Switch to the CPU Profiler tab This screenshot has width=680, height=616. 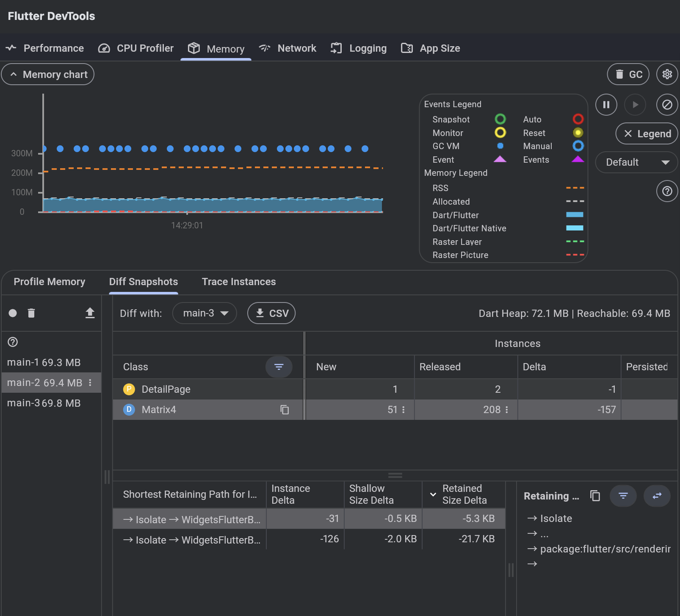click(136, 48)
